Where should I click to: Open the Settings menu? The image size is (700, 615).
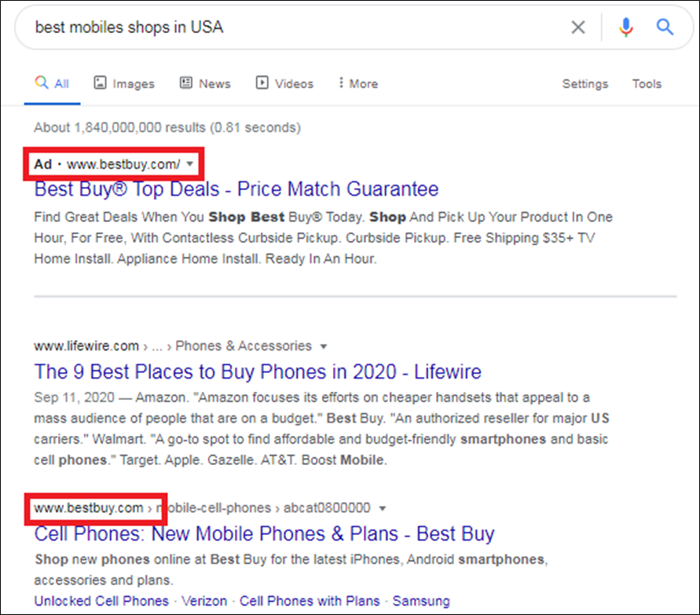point(585,84)
